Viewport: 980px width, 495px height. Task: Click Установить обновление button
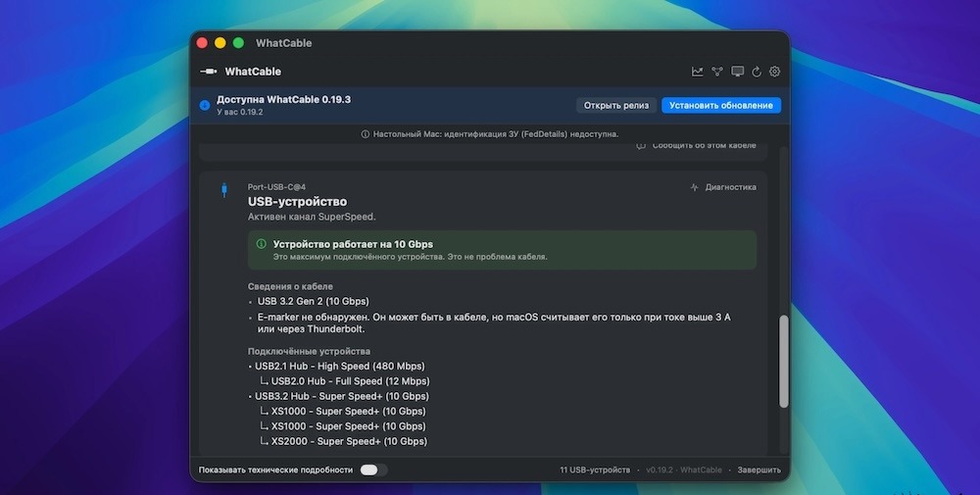(x=721, y=105)
